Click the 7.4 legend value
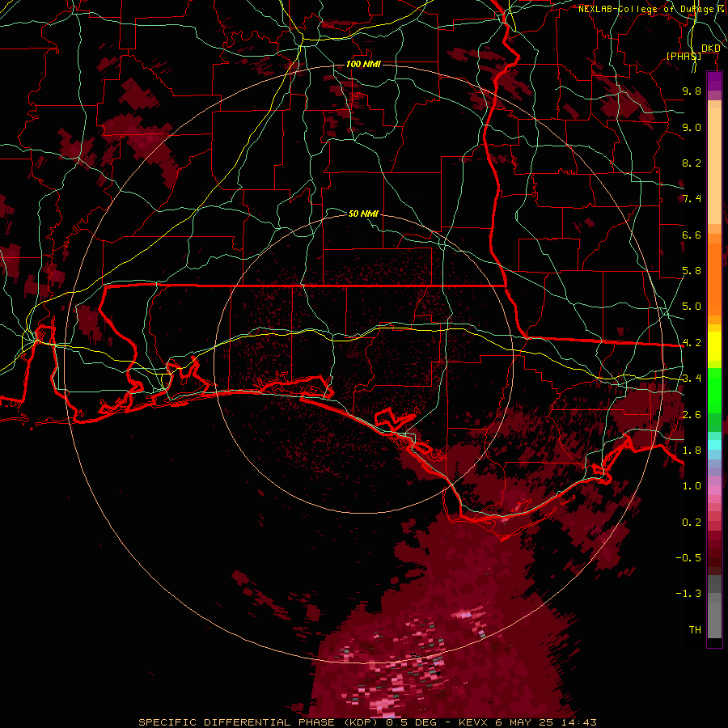Image resolution: width=728 pixels, height=728 pixels. 692,199
